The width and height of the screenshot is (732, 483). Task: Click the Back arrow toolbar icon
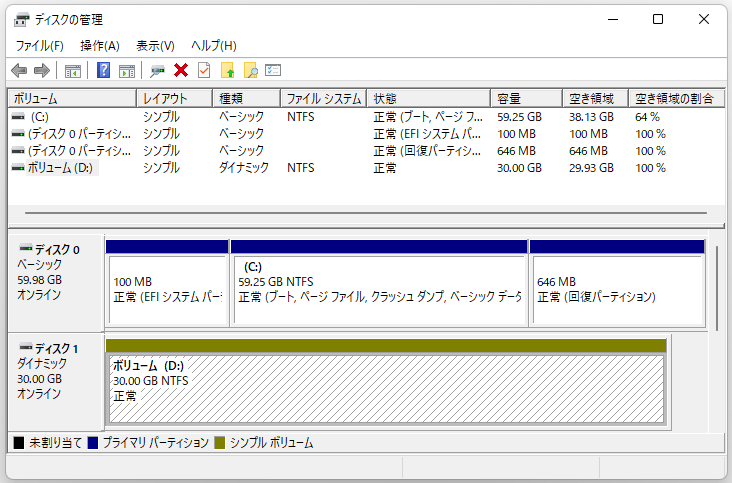19,70
